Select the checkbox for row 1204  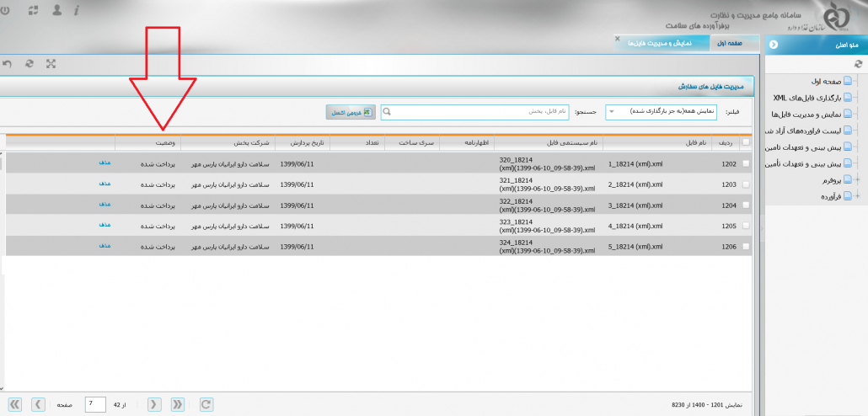point(745,205)
